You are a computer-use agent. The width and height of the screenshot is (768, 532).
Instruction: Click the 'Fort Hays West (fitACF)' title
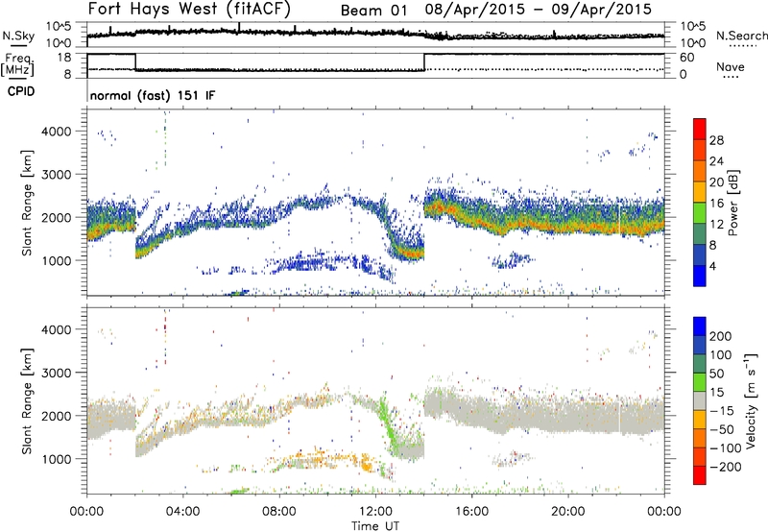(189, 9)
